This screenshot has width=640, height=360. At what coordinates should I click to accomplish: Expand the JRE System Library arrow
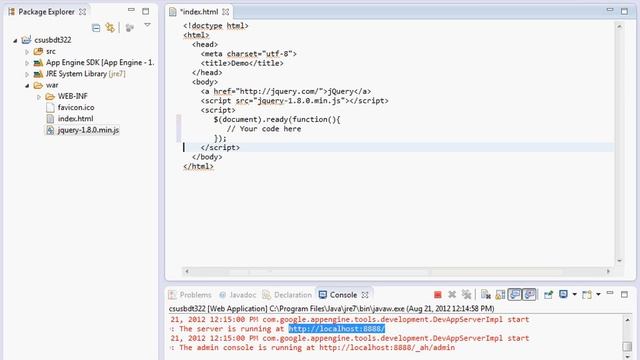tap(27, 74)
